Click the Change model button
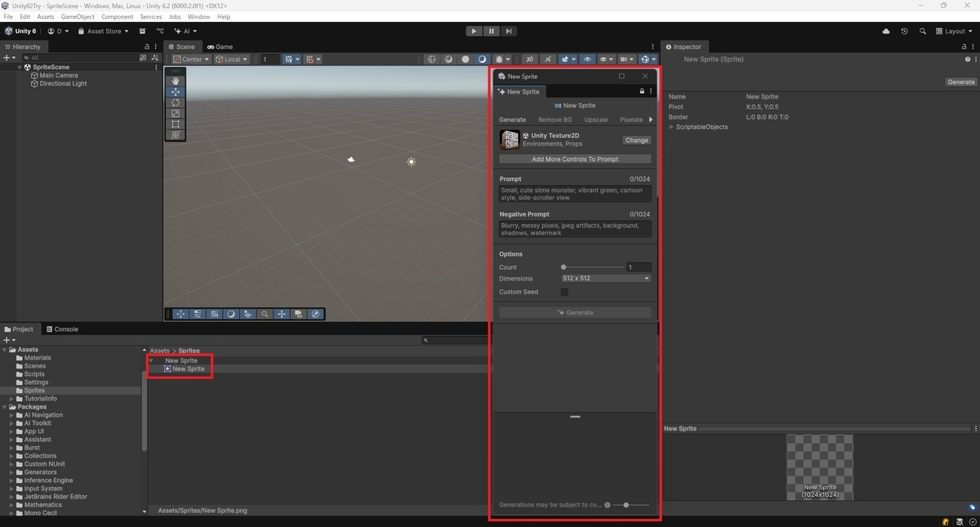The height and width of the screenshot is (527, 980). pos(637,141)
